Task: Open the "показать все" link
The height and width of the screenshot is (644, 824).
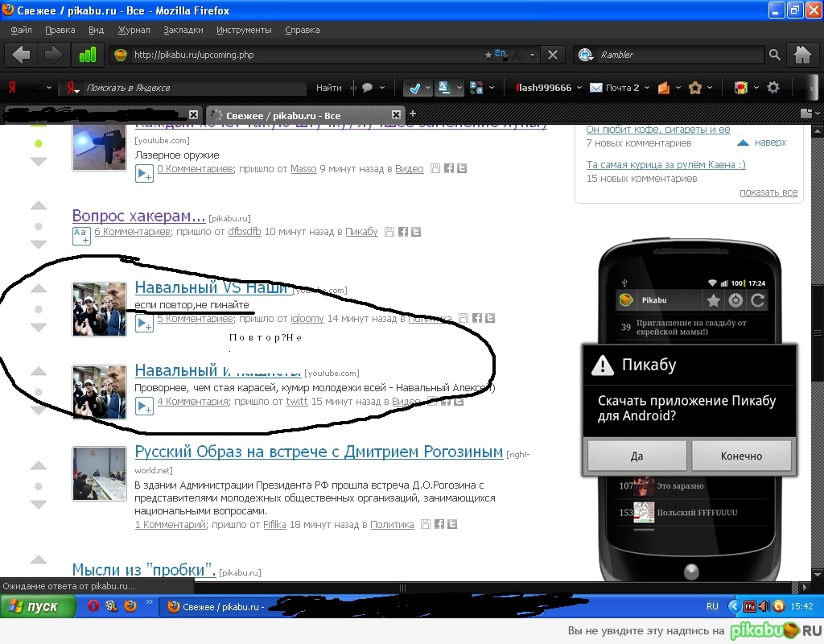Action: click(768, 192)
